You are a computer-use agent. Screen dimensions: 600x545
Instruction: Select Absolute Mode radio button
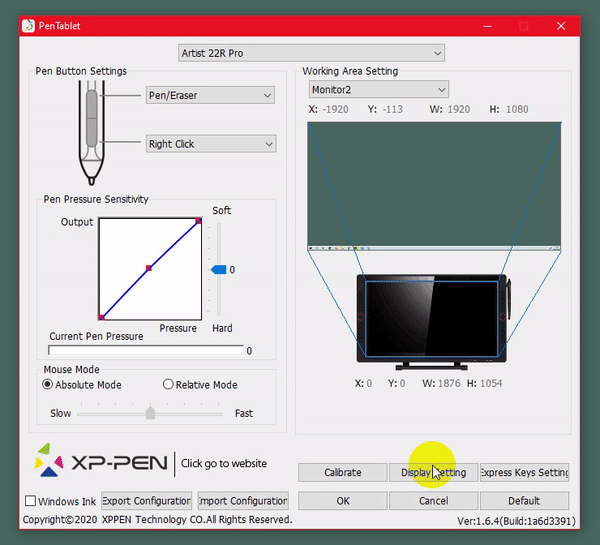pos(47,384)
